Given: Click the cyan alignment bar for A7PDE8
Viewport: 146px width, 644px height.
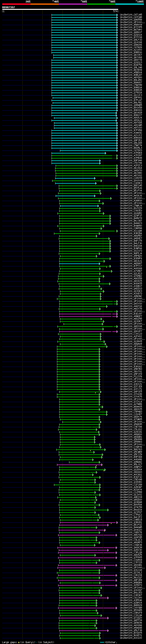Looking at the screenshot, I should [79, 153].
